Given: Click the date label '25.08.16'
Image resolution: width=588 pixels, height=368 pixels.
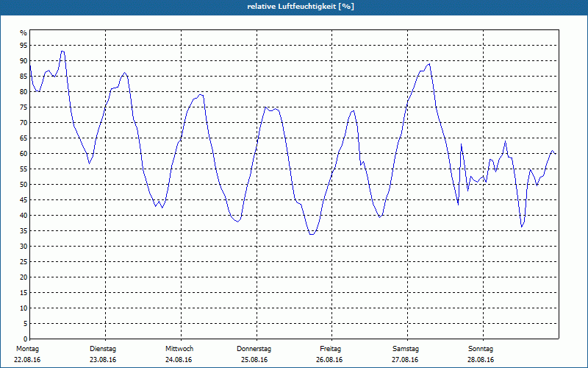Looking at the screenshot, I should (x=254, y=360).
